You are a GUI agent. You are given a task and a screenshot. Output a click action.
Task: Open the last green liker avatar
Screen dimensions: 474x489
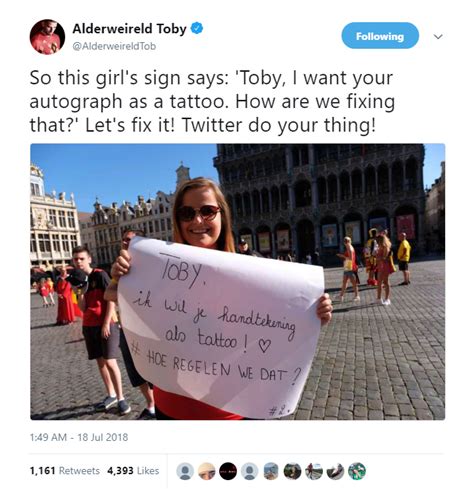pos(357,471)
